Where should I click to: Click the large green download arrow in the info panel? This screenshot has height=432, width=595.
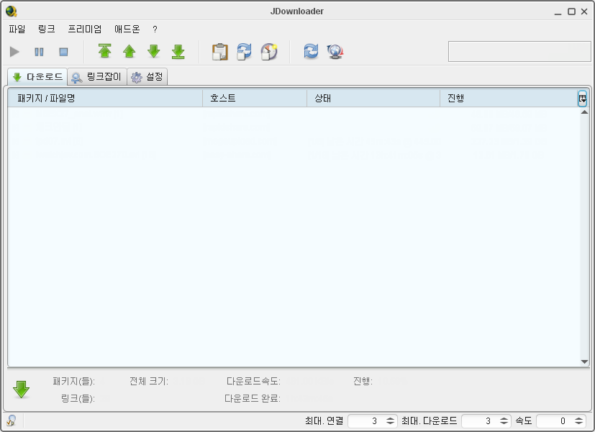coord(21,389)
